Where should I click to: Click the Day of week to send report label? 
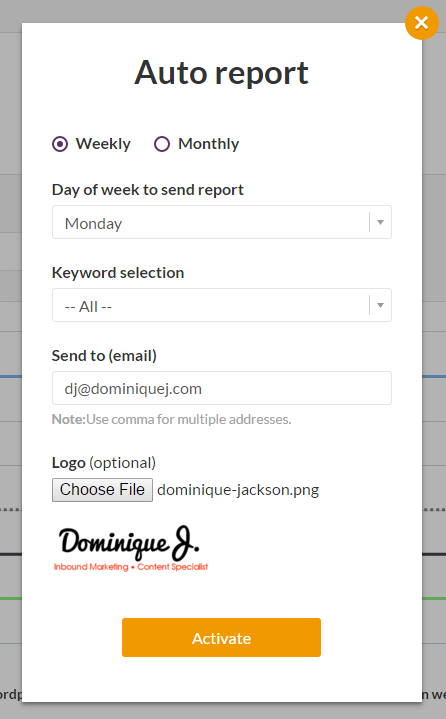click(x=148, y=190)
